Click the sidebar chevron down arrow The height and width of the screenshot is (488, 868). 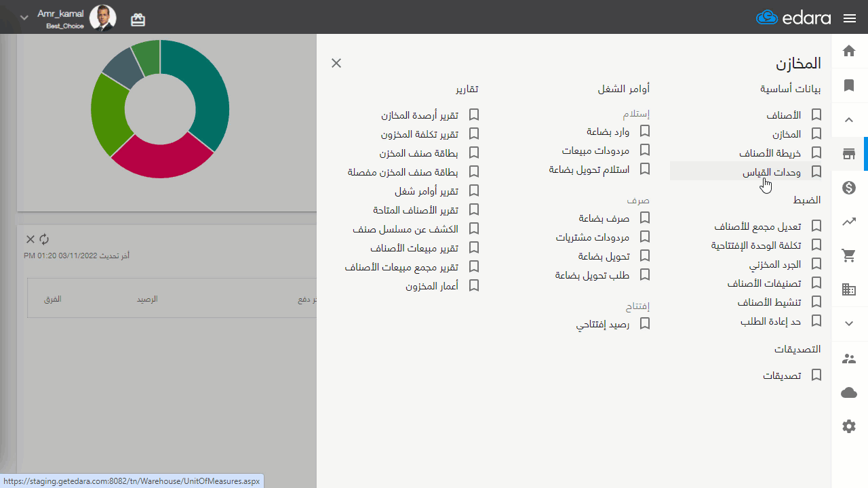tap(849, 324)
